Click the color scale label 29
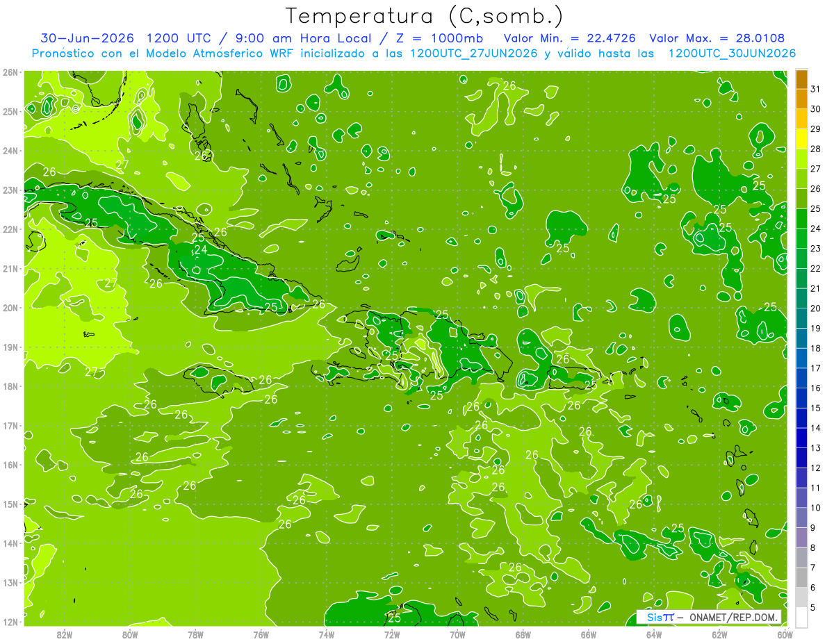 point(815,129)
